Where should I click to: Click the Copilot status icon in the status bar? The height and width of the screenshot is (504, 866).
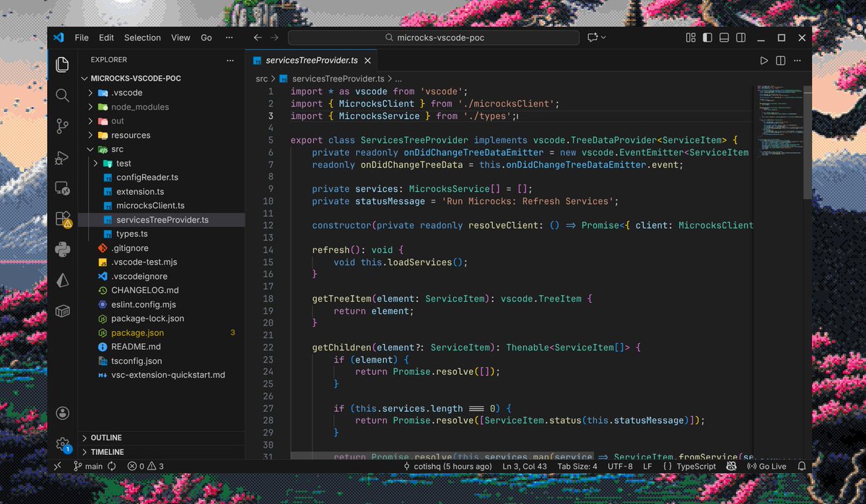(731, 467)
